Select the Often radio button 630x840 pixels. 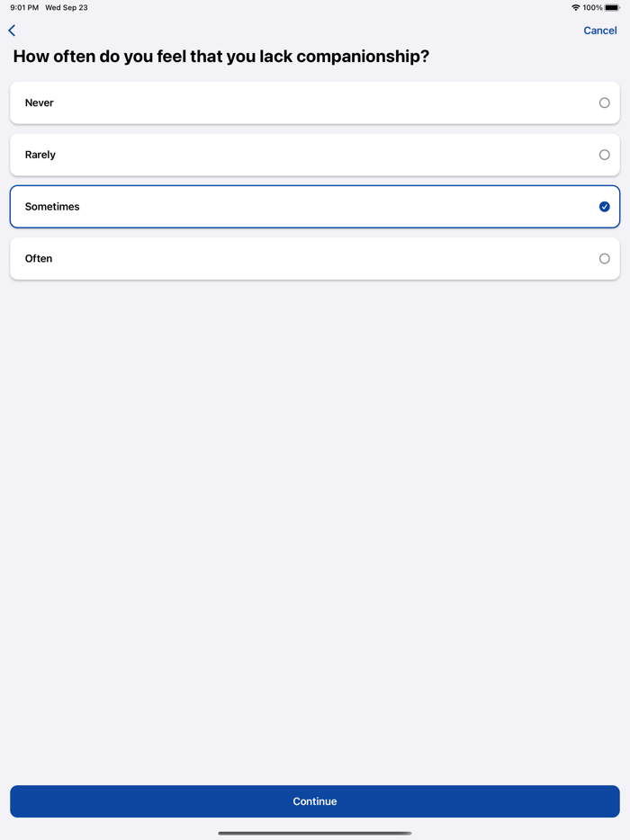pos(604,258)
